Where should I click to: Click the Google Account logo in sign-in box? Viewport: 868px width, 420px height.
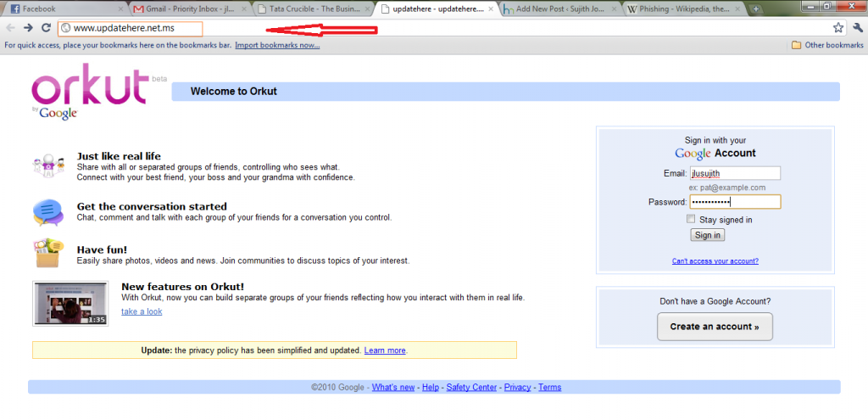(715, 154)
